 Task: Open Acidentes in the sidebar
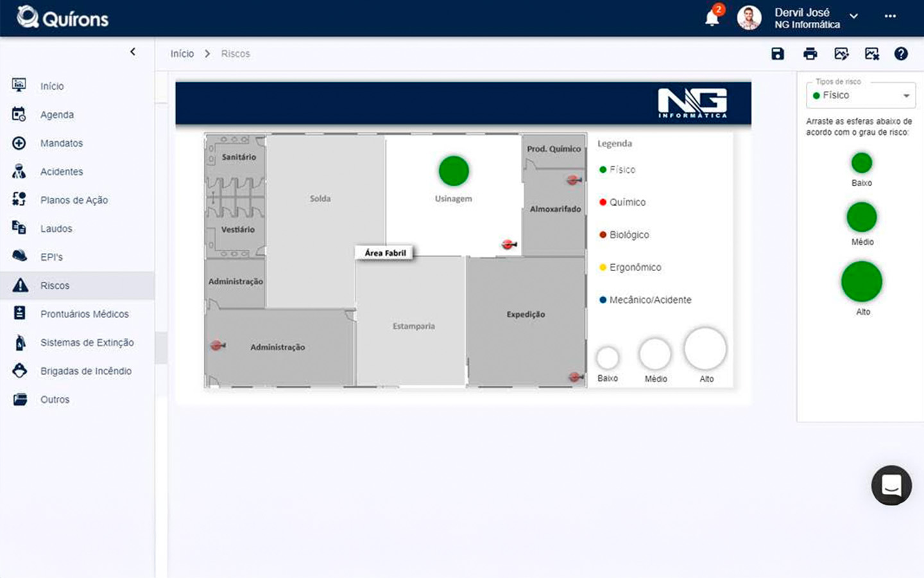pos(62,171)
